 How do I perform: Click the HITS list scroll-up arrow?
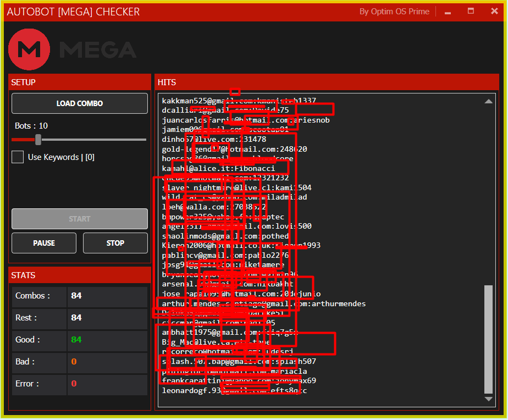point(489,102)
